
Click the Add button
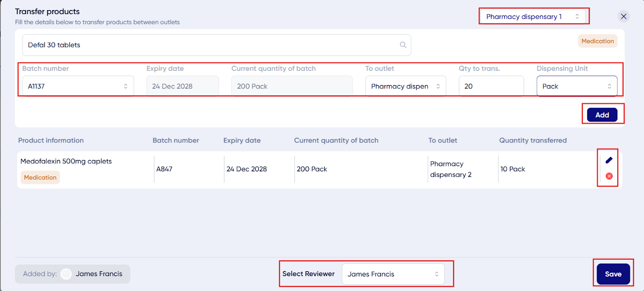602,115
